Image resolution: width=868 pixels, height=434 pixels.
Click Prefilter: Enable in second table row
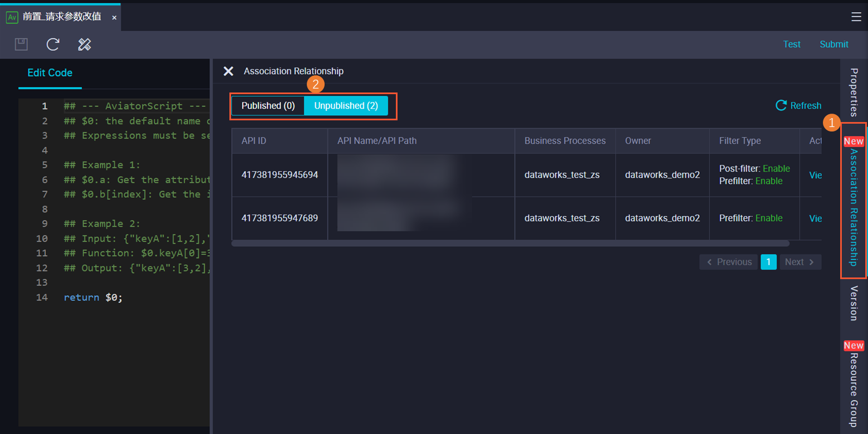point(751,218)
